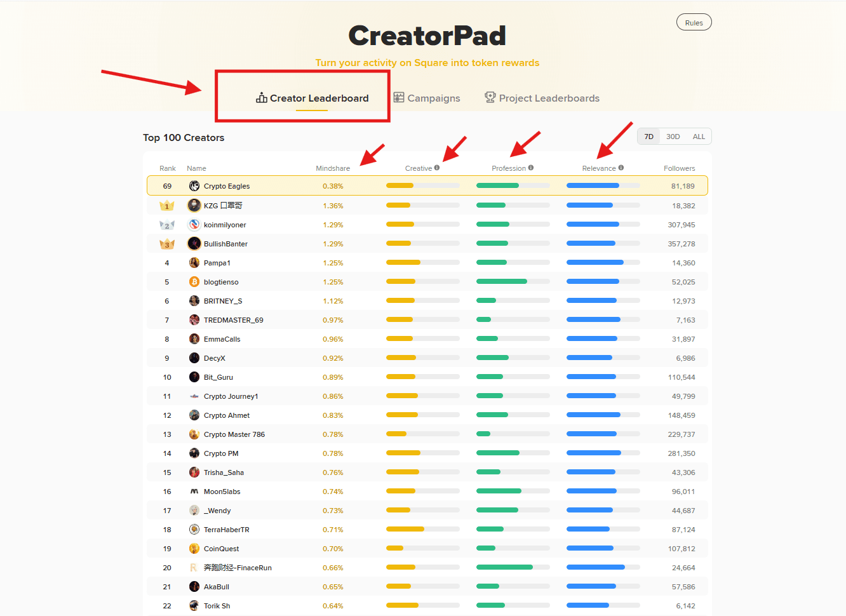Open the Rules button

click(x=694, y=22)
